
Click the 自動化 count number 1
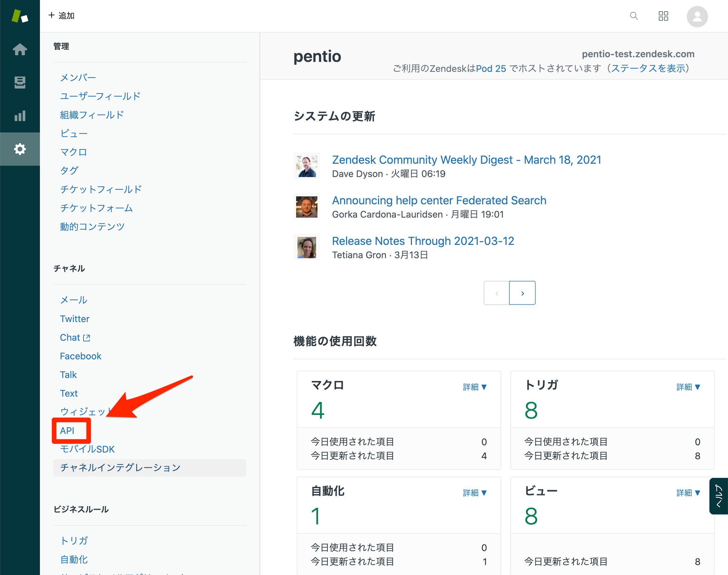point(315,516)
